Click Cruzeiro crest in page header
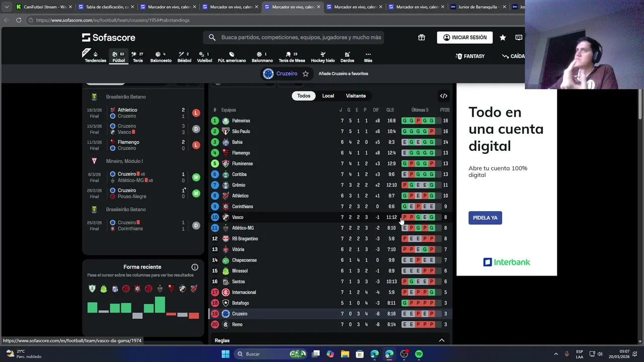The width and height of the screenshot is (644, 362). point(268,73)
